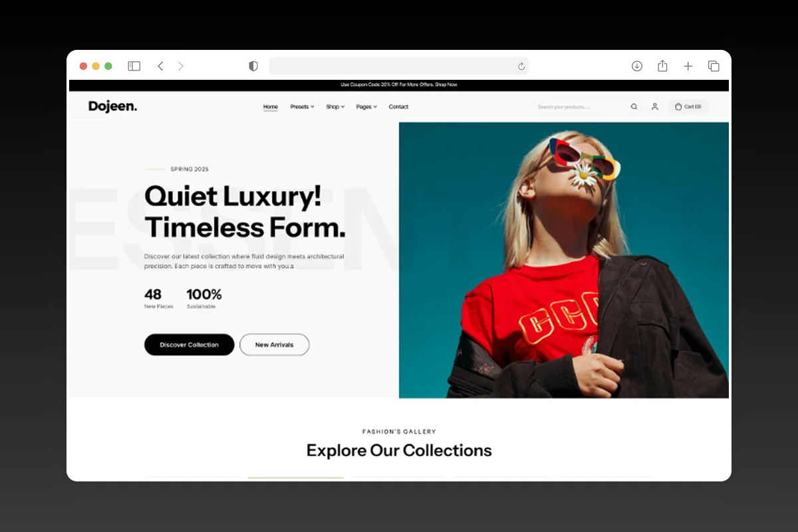Open the Cart (0) button
Viewport: 798px width, 532px height.
688,106
